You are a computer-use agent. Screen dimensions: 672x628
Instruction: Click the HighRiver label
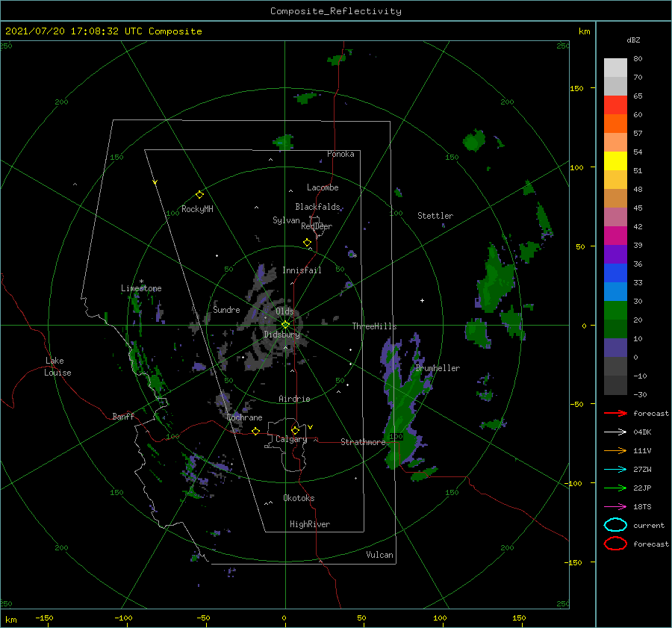point(310,524)
